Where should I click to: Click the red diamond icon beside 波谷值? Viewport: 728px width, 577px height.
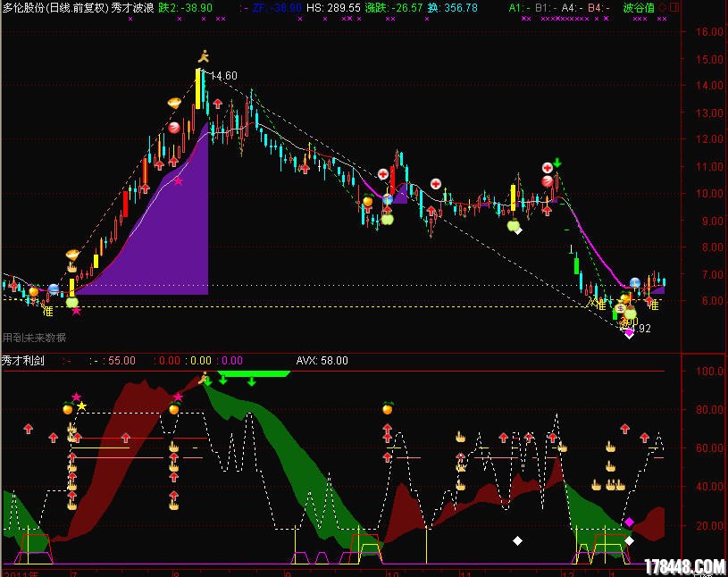click(663, 7)
